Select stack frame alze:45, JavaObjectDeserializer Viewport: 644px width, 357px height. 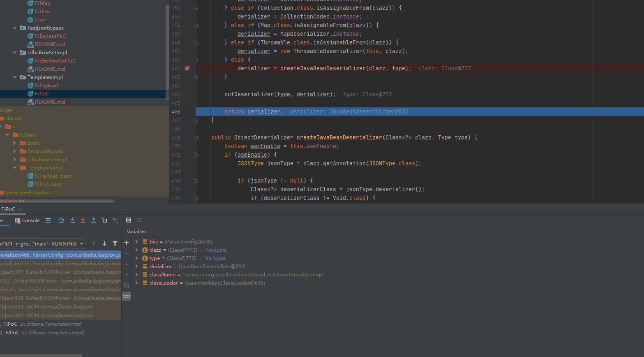point(60,290)
